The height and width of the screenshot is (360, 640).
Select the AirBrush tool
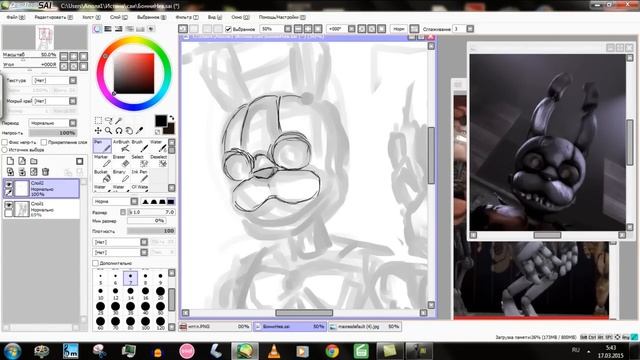pyautogui.click(x=121, y=146)
